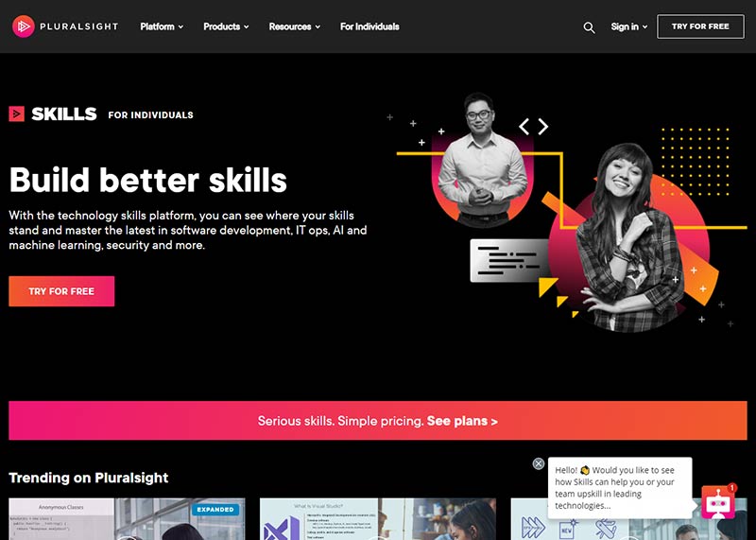This screenshot has width=756, height=540.
Task: Open the search magnifier icon
Action: [x=589, y=27]
